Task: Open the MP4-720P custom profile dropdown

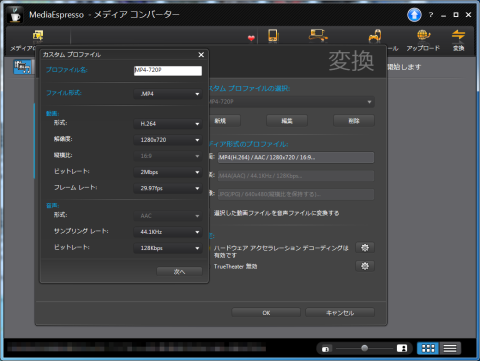Action: coord(292,102)
